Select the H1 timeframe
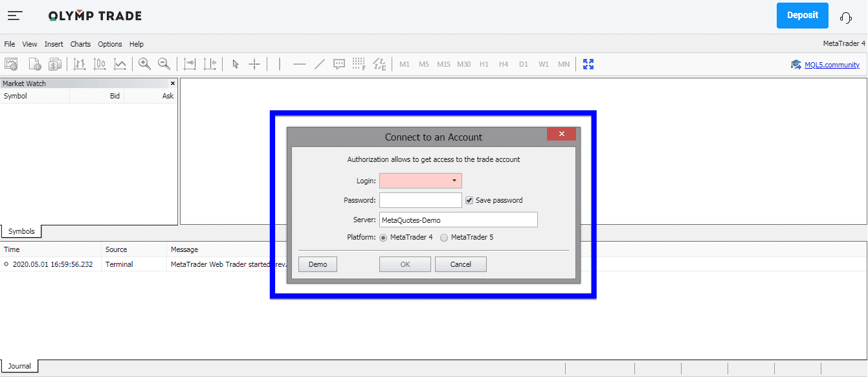Image resolution: width=868 pixels, height=377 pixels. click(484, 64)
